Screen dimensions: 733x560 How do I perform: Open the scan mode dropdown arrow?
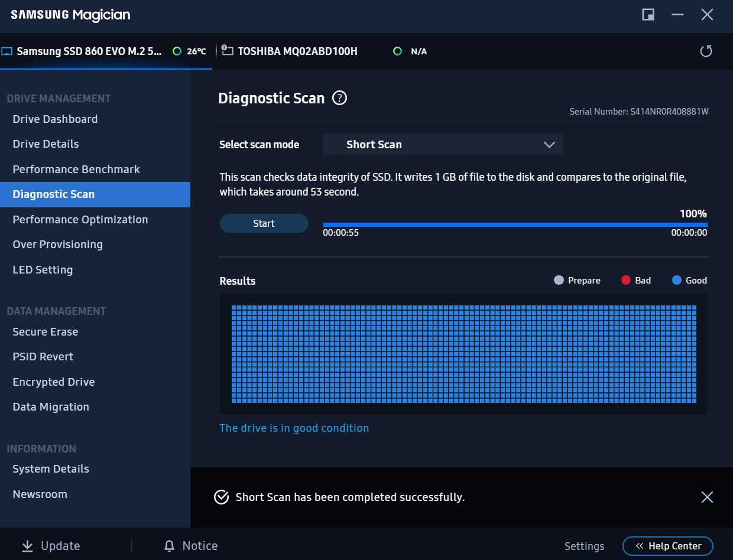(x=549, y=145)
